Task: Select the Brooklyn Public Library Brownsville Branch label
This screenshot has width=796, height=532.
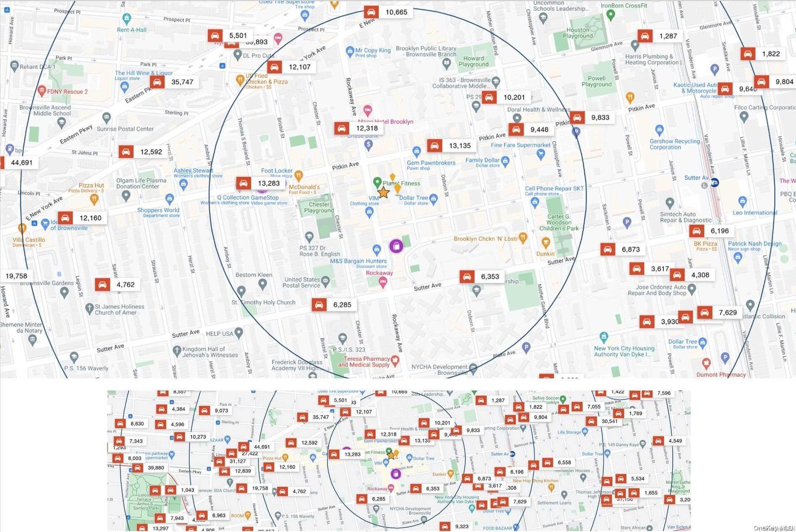Action: click(426, 51)
